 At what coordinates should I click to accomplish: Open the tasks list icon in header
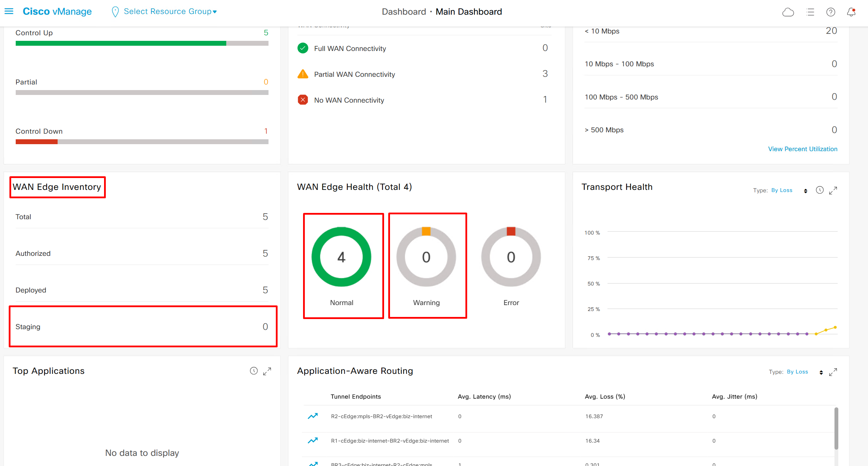pos(810,12)
